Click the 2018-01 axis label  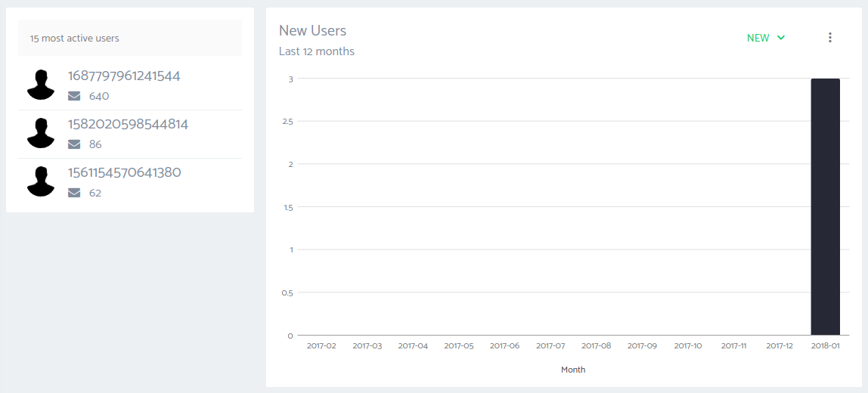tap(825, 346)
